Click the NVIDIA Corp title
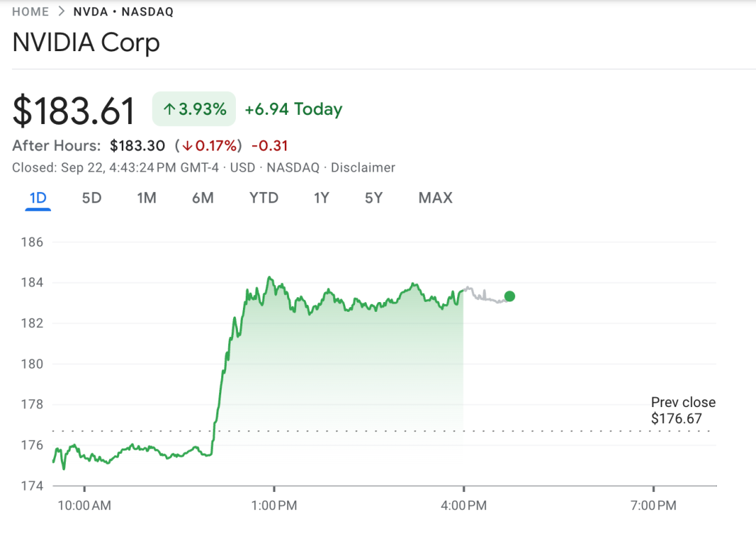The height and width of the screenshot is (536, 756). 86,43
